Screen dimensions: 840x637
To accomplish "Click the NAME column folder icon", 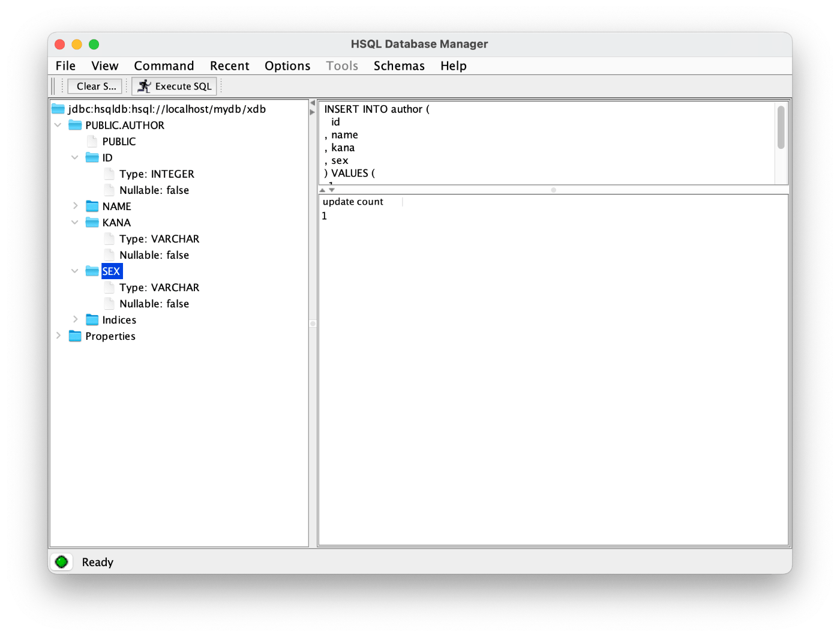I will click(x=92, y=206).
